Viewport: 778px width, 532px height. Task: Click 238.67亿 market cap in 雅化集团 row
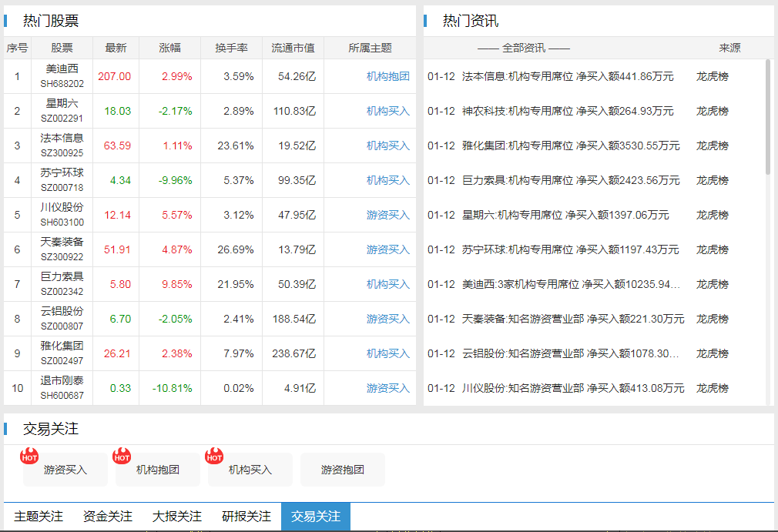tap(293, 353)
